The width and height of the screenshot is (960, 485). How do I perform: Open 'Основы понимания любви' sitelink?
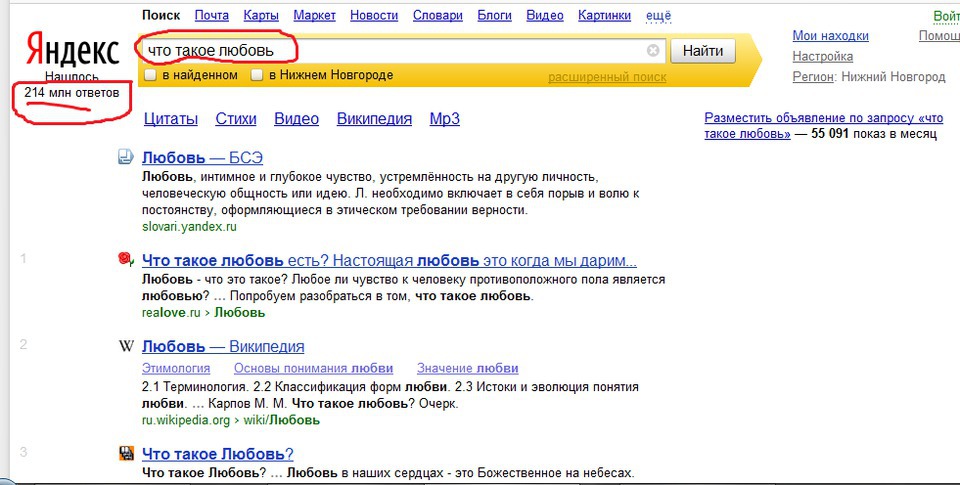(313, 369)
